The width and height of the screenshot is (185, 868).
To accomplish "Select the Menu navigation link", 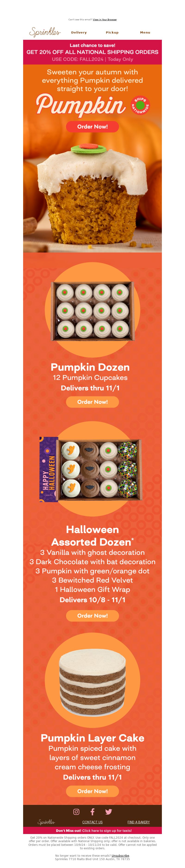I will click(145, 33).
